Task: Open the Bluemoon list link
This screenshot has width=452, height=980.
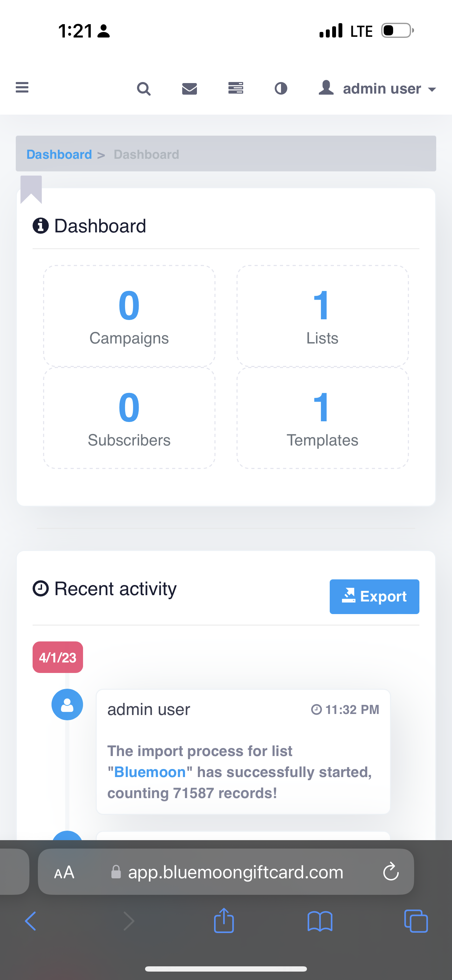Action: (150, 772)
